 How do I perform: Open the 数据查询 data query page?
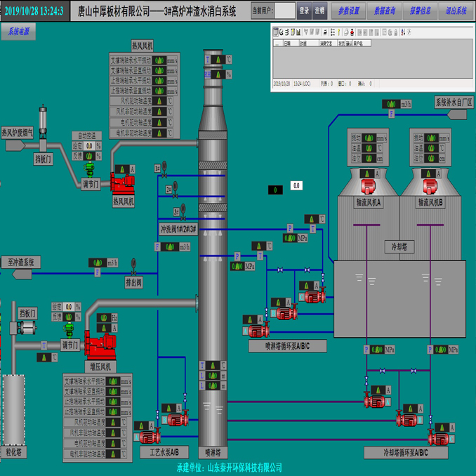tap(384, 11)
